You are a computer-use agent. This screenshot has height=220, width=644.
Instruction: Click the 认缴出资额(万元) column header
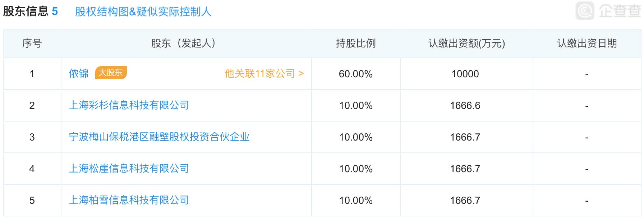tap(466, 43)
